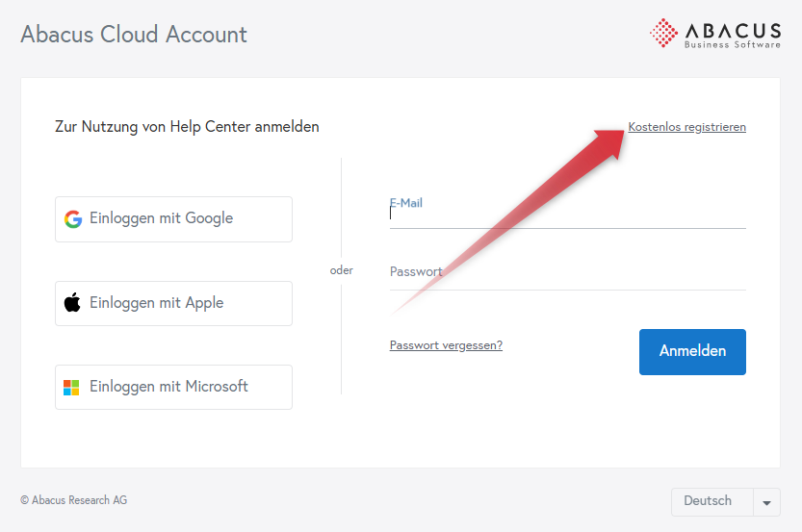The image size is (802, 532).
Task: Click the Abacus Cloud Account title
Action: tap(134, 35)
